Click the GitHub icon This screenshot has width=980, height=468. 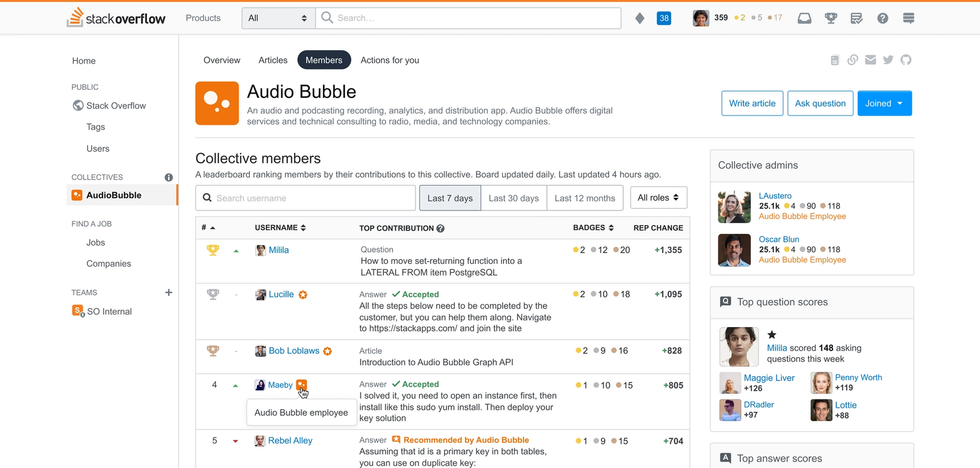pos(906,60)
